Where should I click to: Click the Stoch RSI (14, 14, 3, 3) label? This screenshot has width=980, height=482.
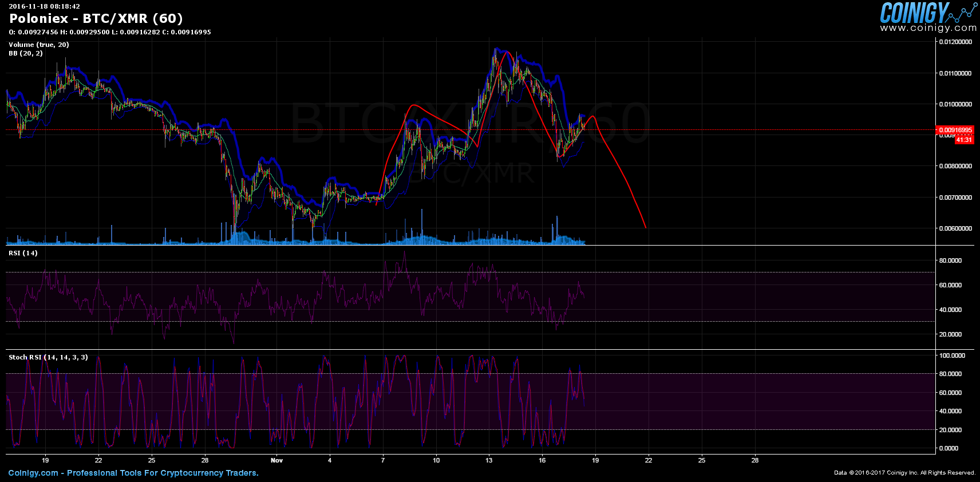click(x=48, y=357)
